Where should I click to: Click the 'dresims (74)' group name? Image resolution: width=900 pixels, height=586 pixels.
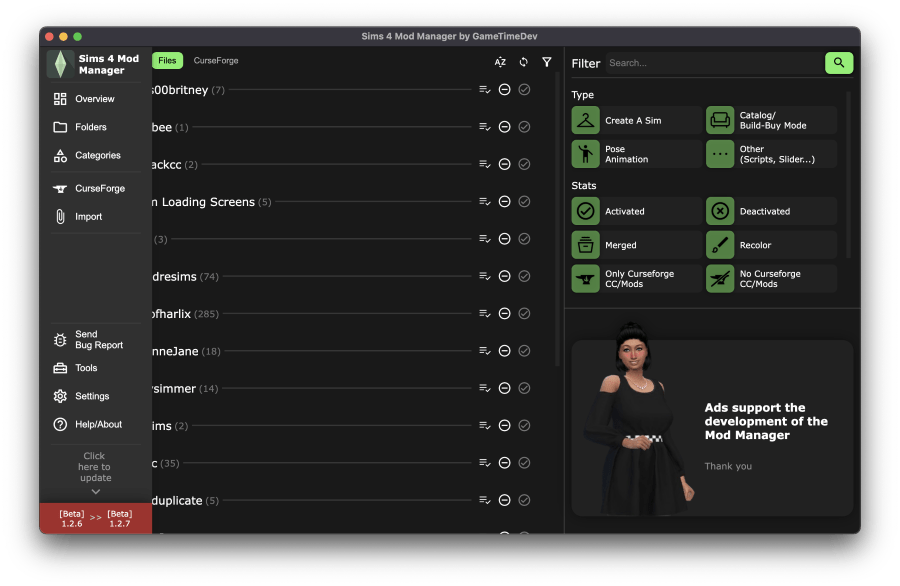185,277
